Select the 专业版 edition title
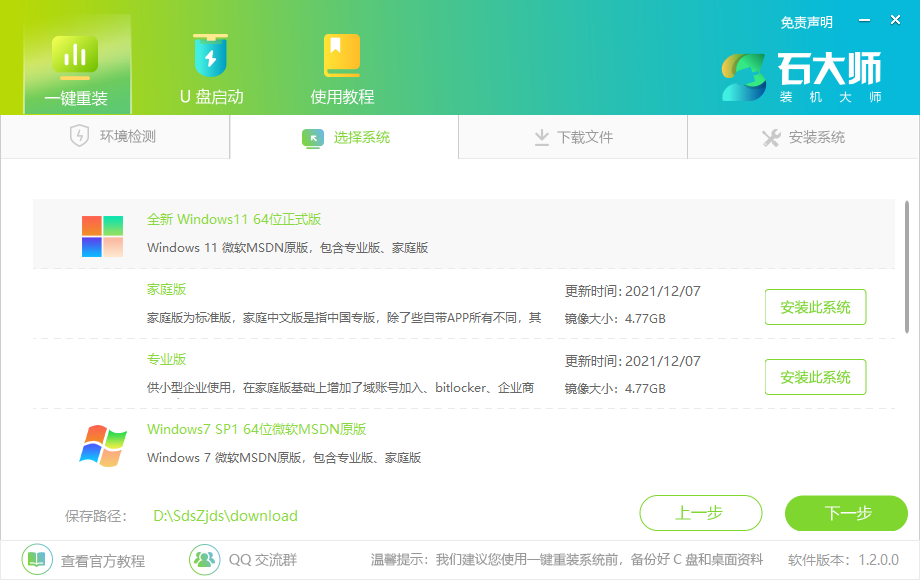920x580 pixels. click(x=166, y=359)
